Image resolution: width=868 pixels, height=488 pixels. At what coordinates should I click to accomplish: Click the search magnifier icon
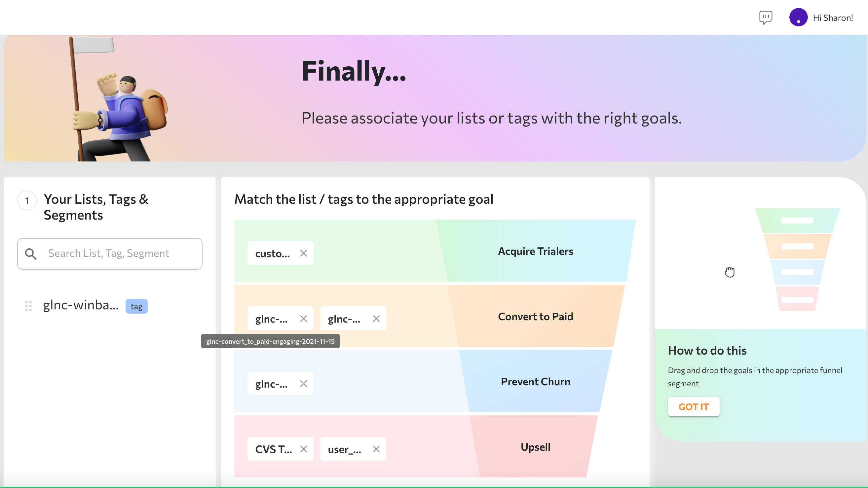click(31, 254)
